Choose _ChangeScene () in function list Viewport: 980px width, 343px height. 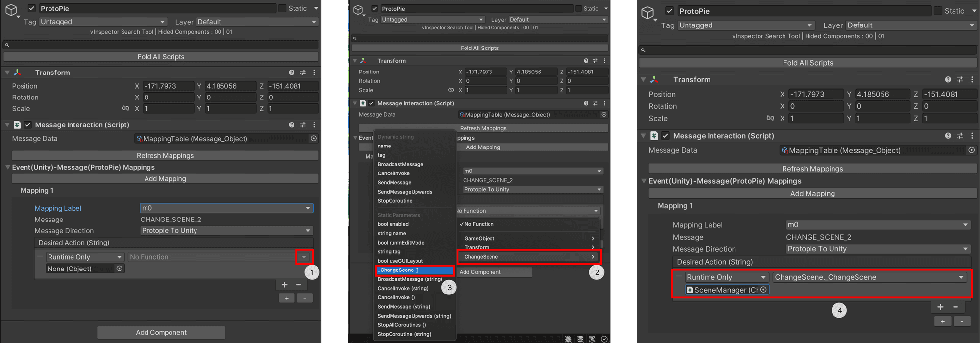[x=415, y=270]
